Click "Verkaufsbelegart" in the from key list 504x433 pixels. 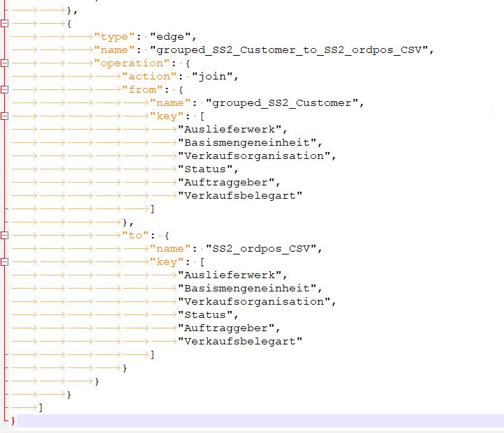pyautogui.click(x=240, y=196)
